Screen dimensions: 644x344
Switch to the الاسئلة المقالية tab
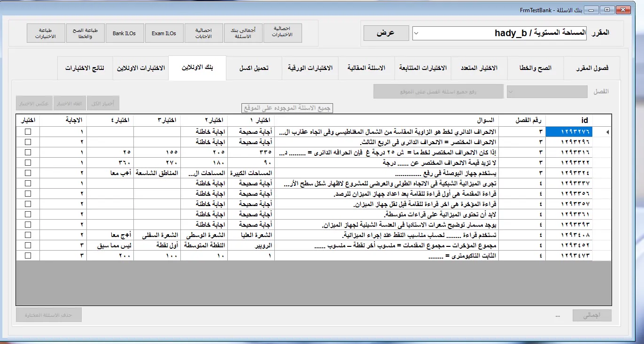366,69
